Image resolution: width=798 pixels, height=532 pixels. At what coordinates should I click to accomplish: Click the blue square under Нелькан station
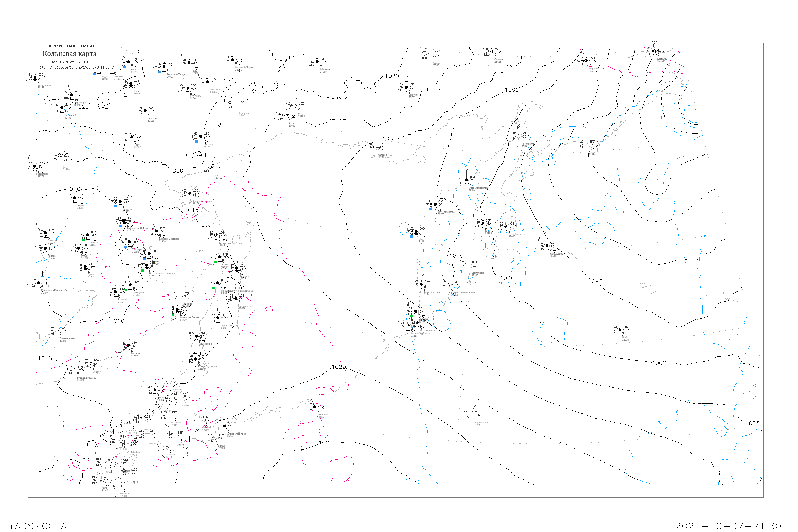coord(197,141)
